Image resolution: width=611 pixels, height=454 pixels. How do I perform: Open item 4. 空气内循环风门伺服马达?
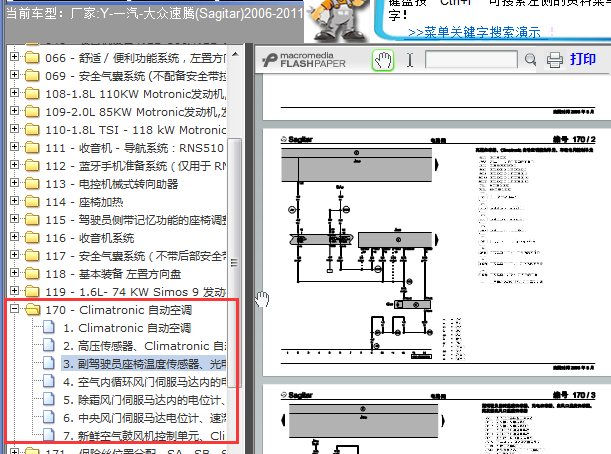(x=144, y=382)
